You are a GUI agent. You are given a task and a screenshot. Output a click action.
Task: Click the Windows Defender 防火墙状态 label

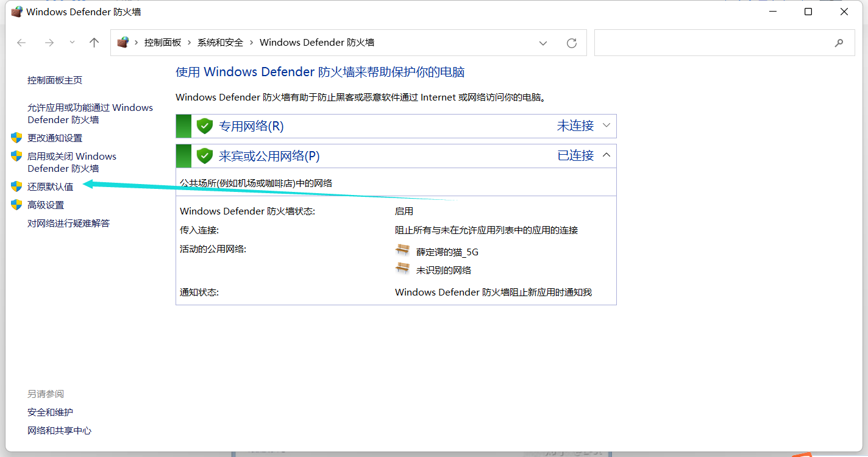click(247, 211)
